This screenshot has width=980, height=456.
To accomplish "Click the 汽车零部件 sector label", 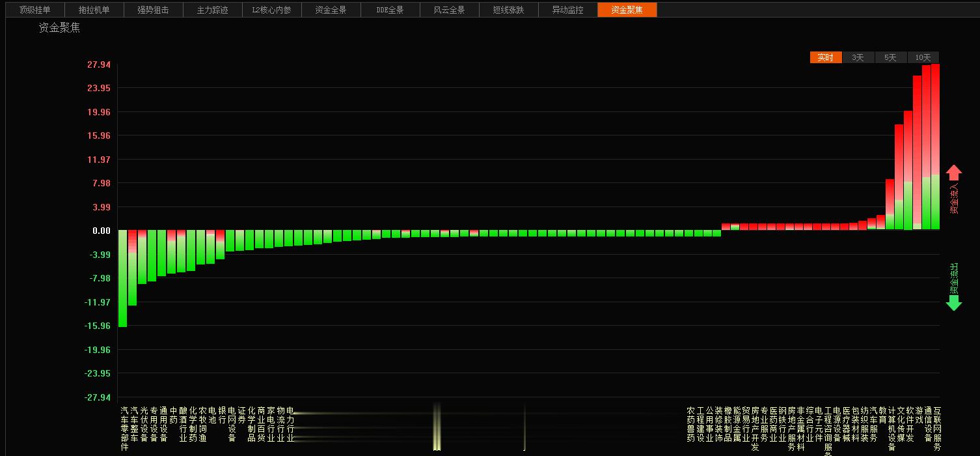I will click(124, 429).
